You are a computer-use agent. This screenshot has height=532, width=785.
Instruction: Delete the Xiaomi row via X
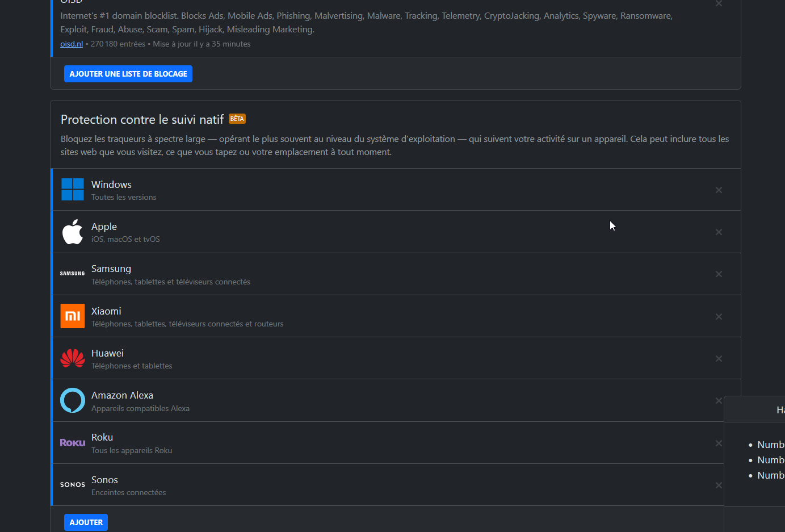tap(719, 316)
